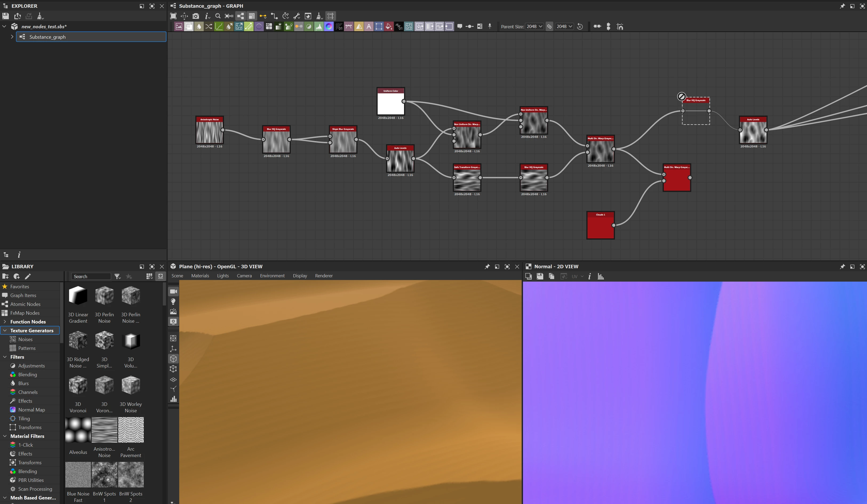Select the Normal Map filter category
This screenshot has height=504, width=867.
[x=31, y=410]
